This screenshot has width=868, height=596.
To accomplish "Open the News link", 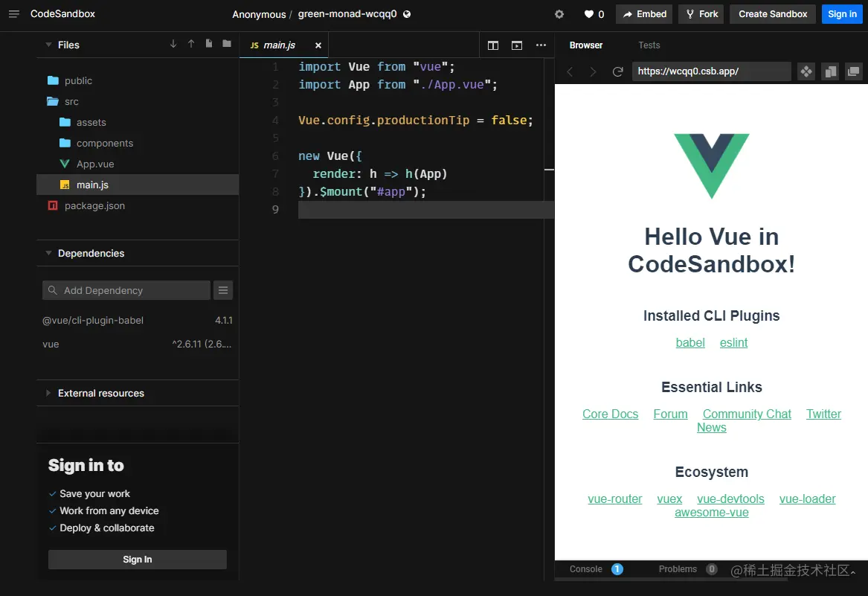I will tap(711, 428).
